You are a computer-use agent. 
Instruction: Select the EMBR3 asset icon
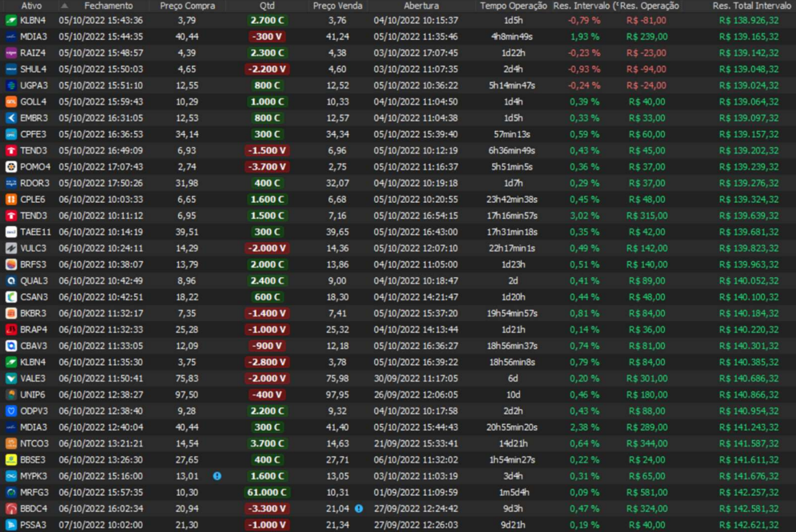11,118
